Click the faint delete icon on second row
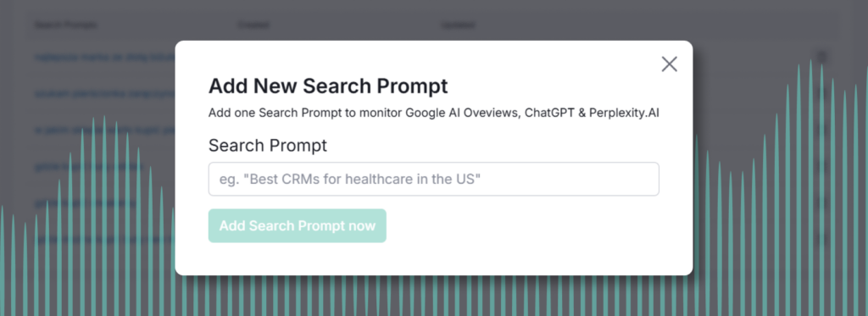 [x=822, y=93]
